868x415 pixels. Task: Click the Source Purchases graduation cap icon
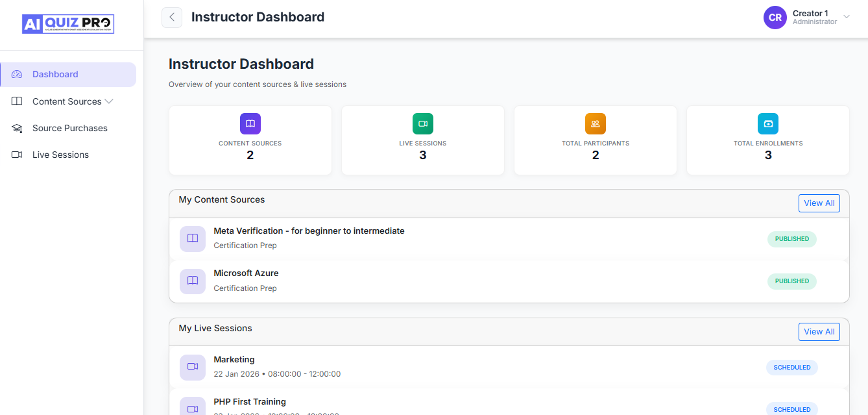tap(17, 129)
